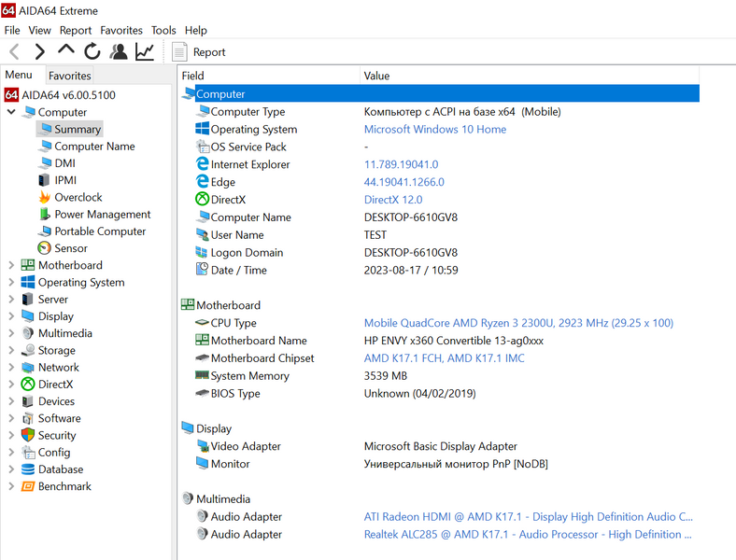736x560 pixels.
Task: Open the View menu
Action: (x=39, y=31)
